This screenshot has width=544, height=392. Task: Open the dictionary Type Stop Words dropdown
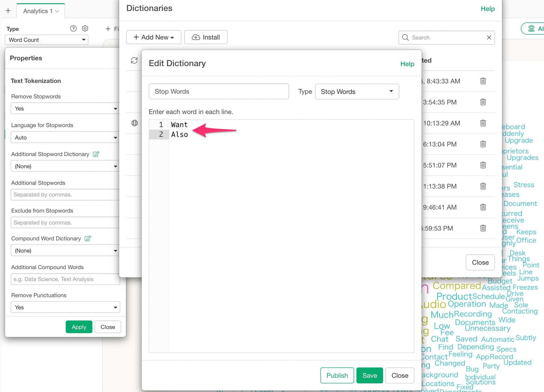(357, 92)
